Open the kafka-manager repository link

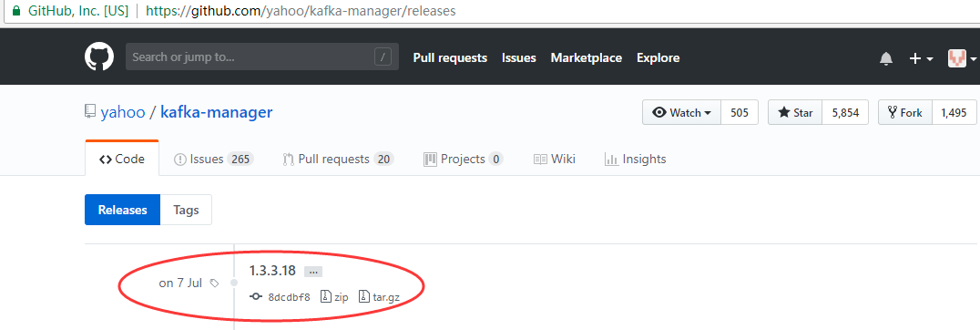click(216, 112)
